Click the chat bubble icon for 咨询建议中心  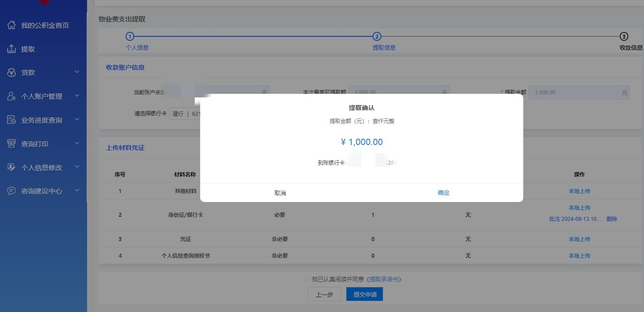[12, 191]
